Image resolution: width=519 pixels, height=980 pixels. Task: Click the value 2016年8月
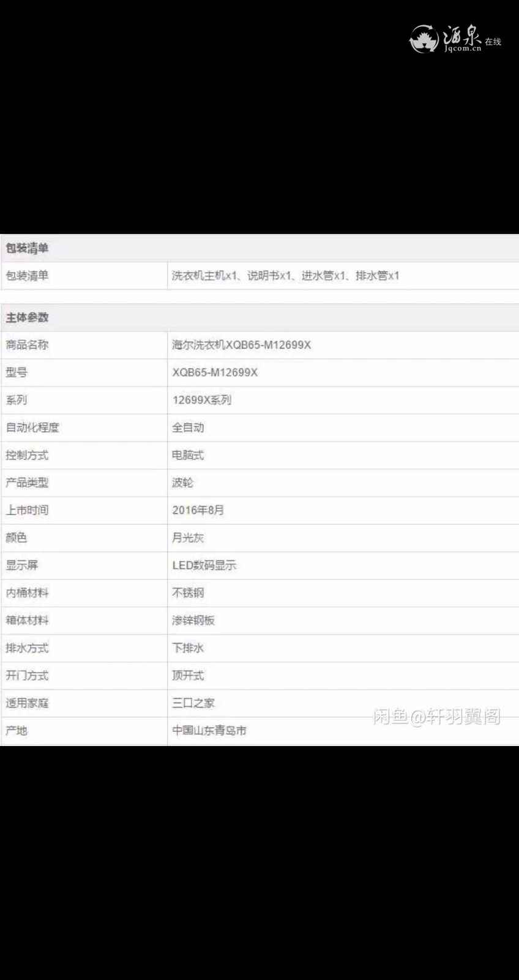198,510
